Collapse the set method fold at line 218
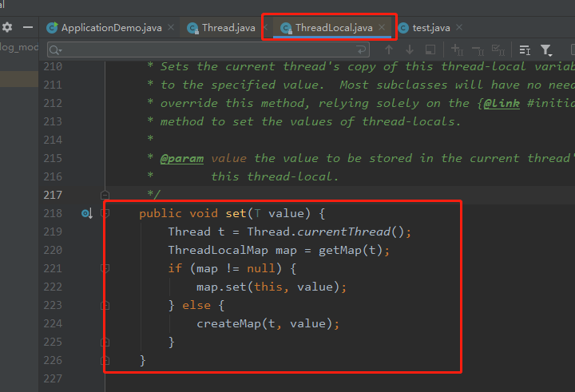Viewport: 575px width, 392px height. coord(105,213)
